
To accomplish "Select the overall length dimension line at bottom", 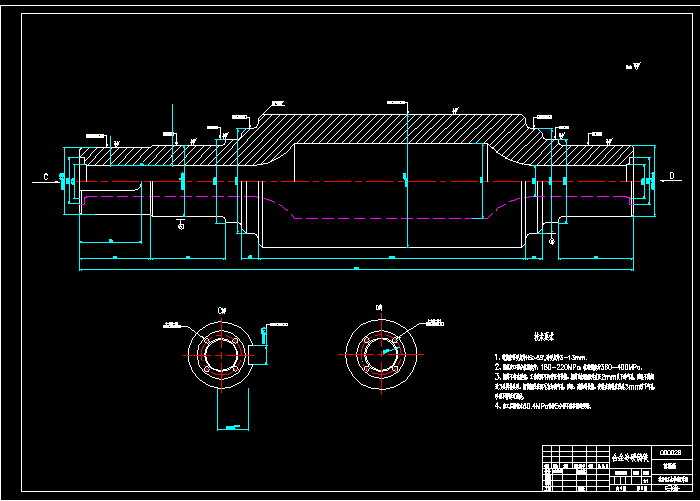I will [x=356, y=270].
